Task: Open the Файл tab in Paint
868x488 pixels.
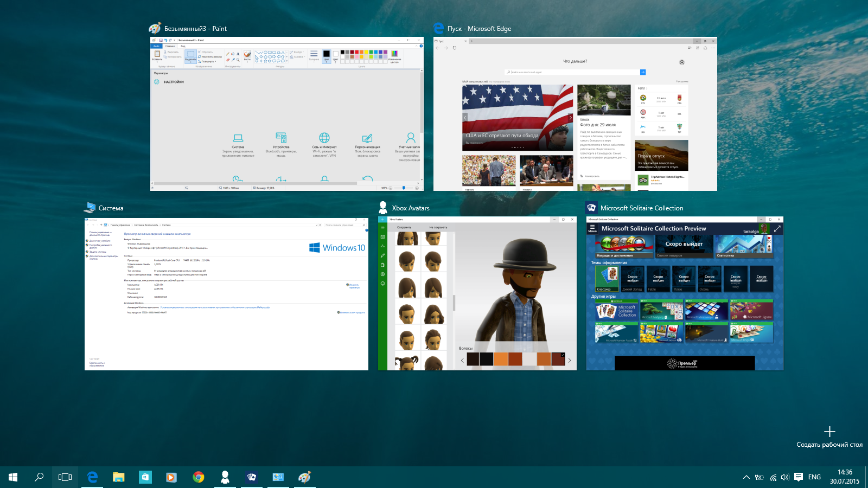Action: 156,46
